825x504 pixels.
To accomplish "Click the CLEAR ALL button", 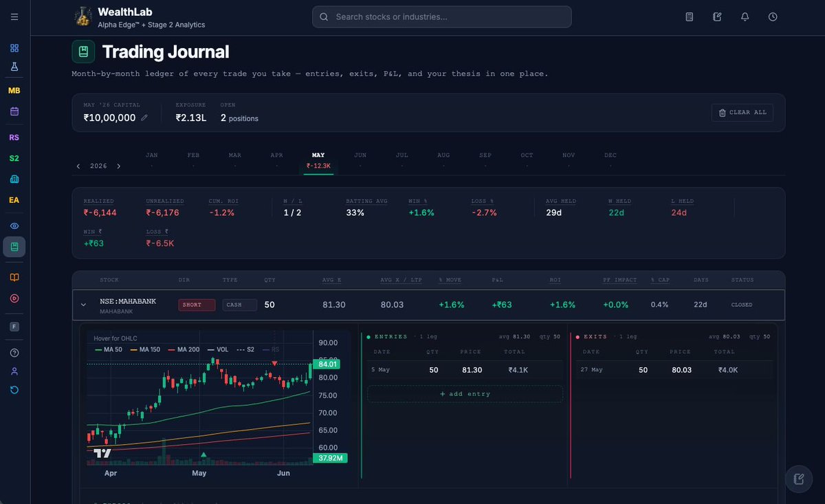I will 742,112.
